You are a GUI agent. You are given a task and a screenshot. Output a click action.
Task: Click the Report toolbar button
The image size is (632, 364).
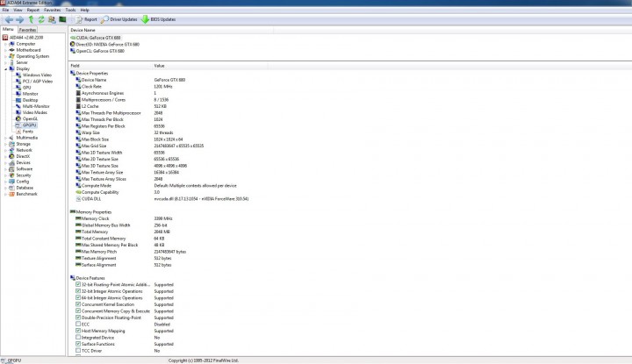coord(86,19)
